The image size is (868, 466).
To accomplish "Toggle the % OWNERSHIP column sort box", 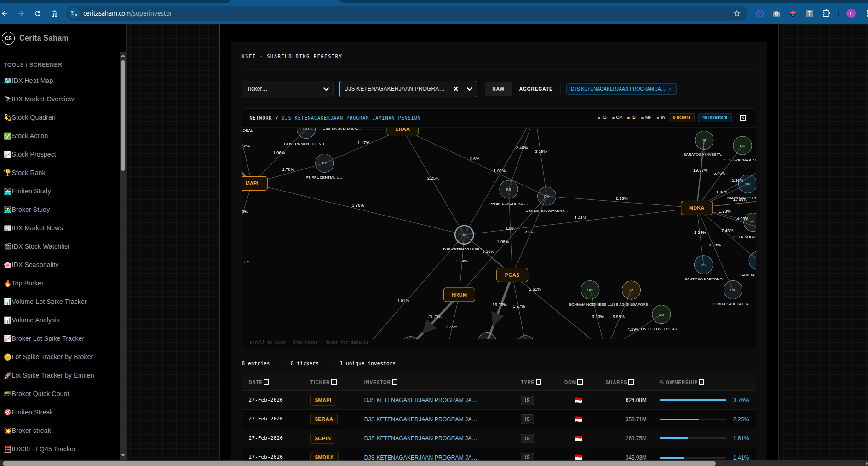I will coord(701,382).
